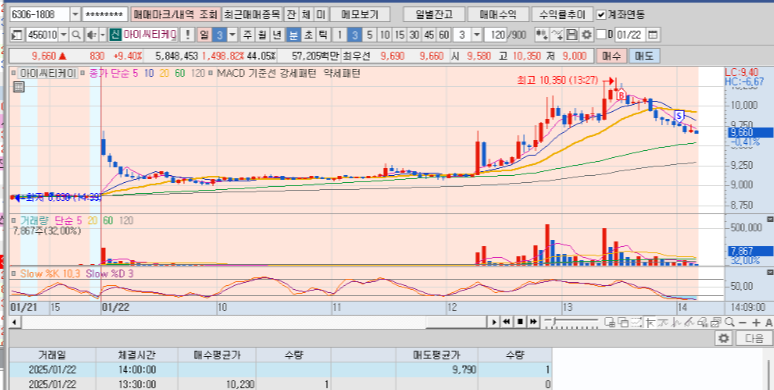Click the line overlay add icon
Viewport: 774px width, 390px height.
click(557, 35)
